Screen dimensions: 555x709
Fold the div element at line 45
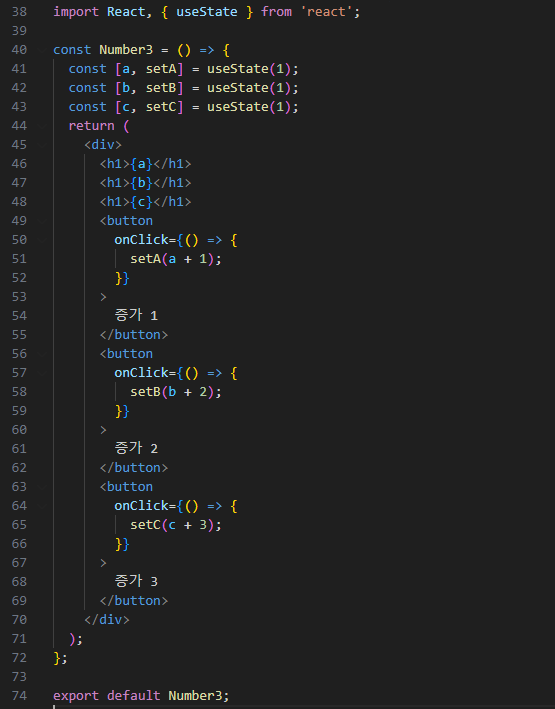pyautogui.click(x=42, y=145)
